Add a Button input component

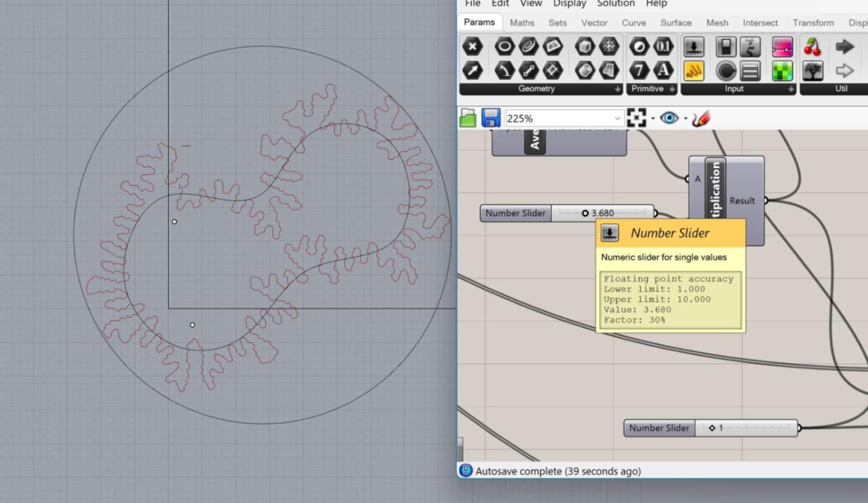point(726,70)
